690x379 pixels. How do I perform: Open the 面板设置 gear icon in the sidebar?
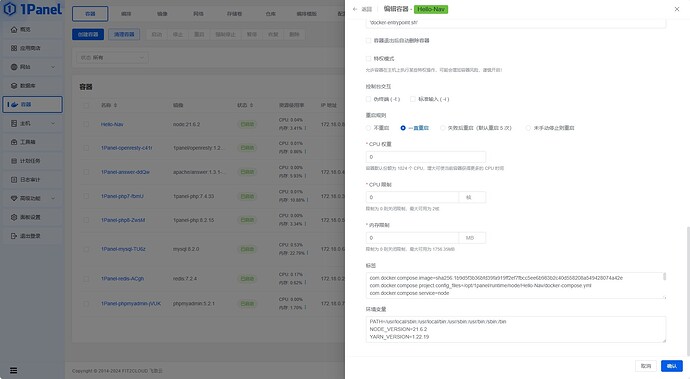[x=14, y=217]
